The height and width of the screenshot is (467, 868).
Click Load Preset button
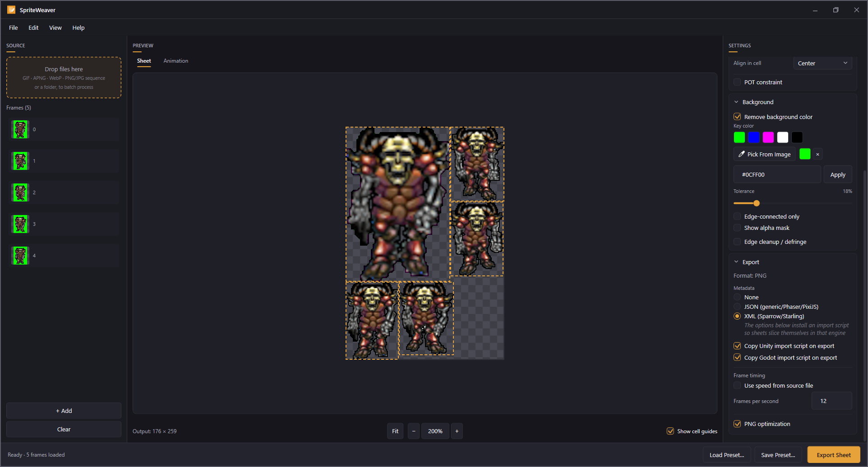coord(727,455)
